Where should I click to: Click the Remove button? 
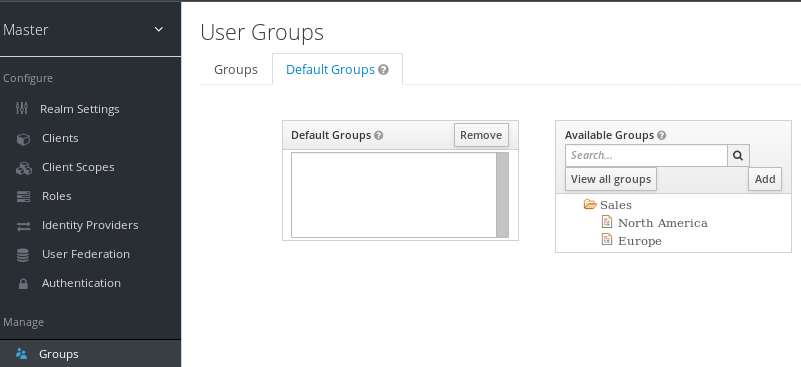pos(481,135)
